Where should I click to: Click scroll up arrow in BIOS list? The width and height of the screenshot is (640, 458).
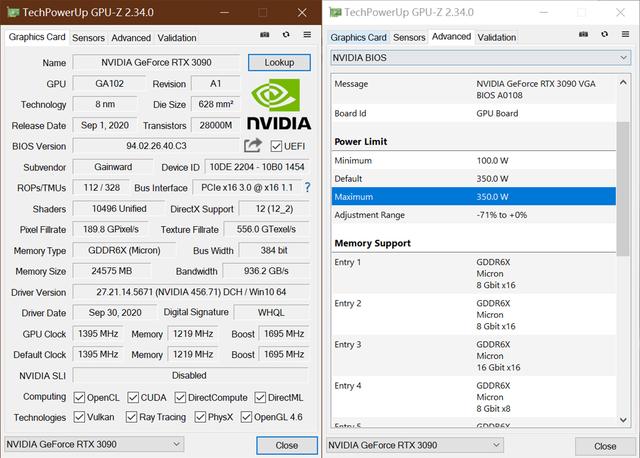(623, 83)
